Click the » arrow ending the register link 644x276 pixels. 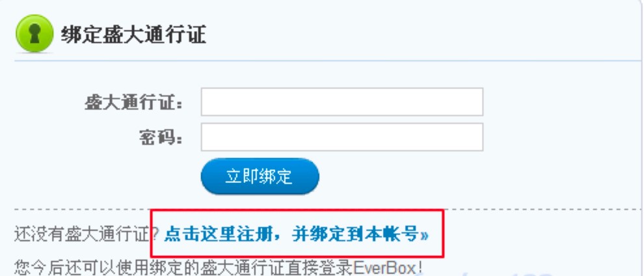[424, 235]
